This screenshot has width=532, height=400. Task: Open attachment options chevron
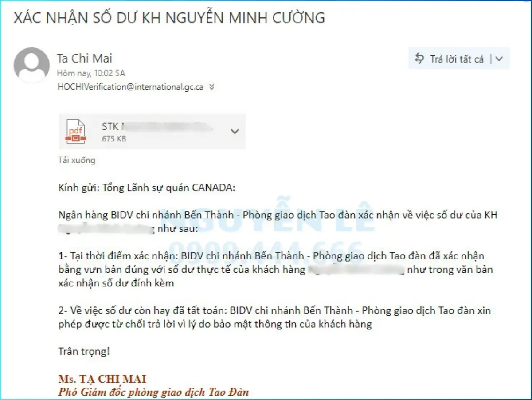(x=235, y=131)
